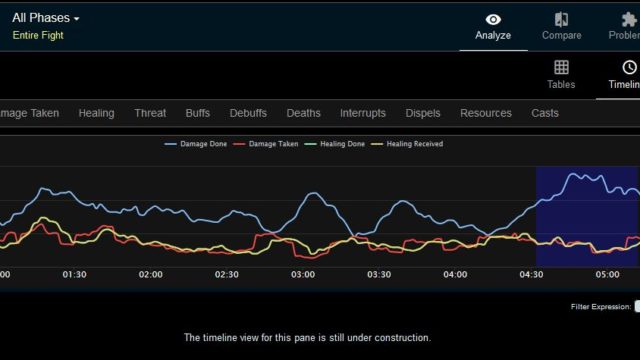
Task: Toggle the Damage Taken legend series
Action: [x=265, y=144]
